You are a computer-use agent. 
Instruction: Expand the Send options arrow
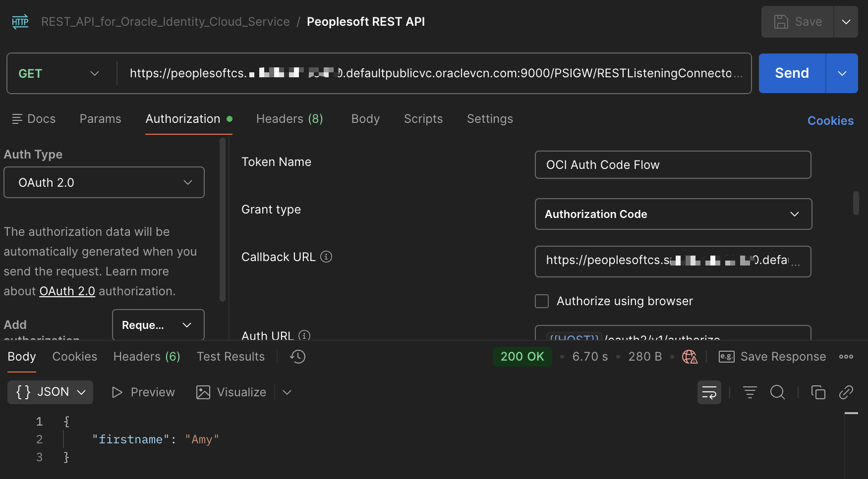[x=842, y=73]
